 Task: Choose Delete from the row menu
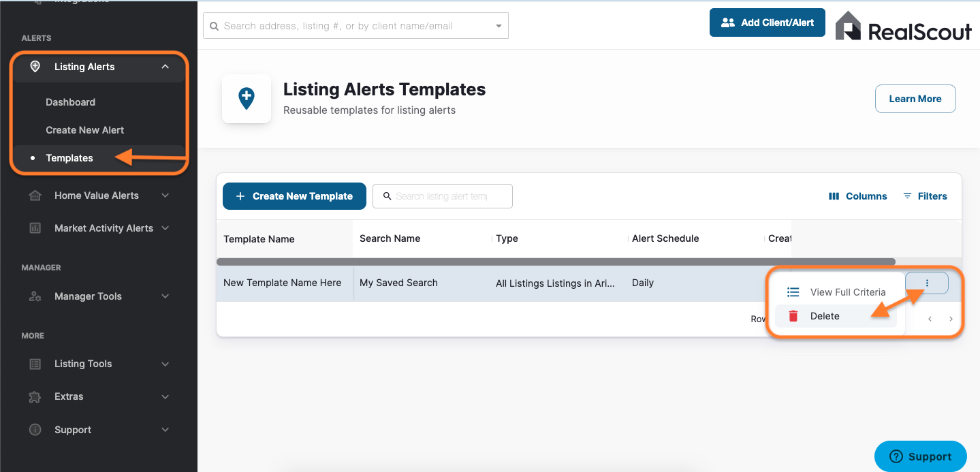pos(836,316)
